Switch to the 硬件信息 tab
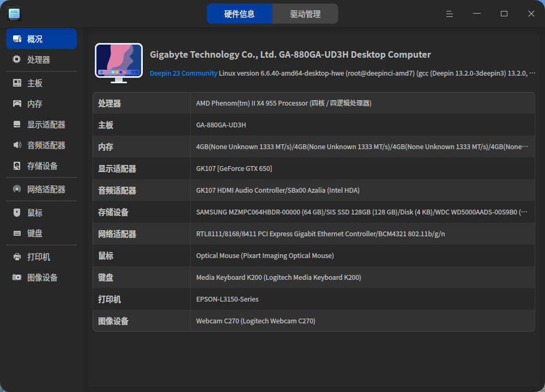The image size is (545, 392). (x=239, y=14)
